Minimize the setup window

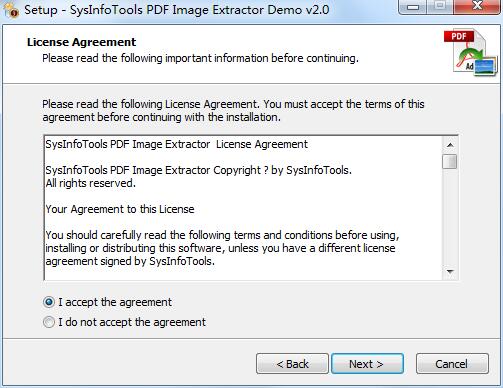(413, 7)
